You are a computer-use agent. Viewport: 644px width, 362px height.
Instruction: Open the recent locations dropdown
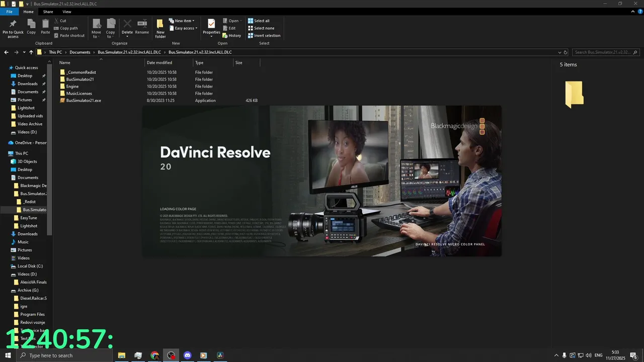[24, 52]
